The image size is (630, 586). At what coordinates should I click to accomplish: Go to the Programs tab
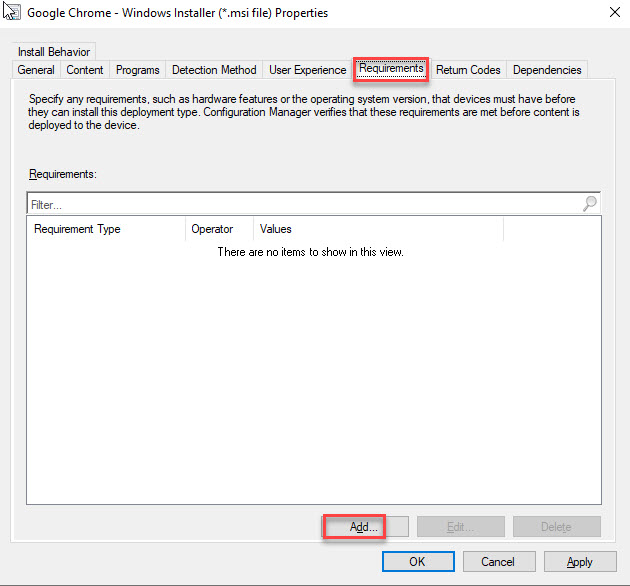pos(137,70)
